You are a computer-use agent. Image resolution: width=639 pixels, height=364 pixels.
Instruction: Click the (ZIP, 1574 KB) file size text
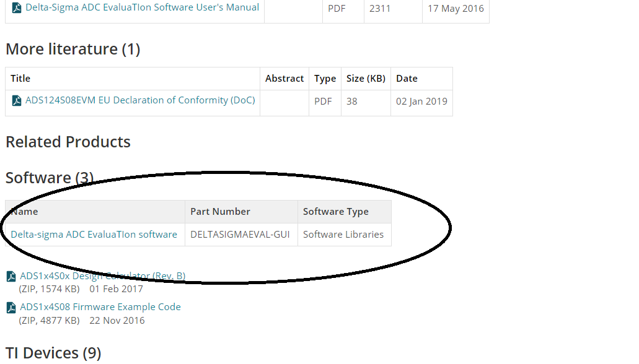(x=50, y=289)
